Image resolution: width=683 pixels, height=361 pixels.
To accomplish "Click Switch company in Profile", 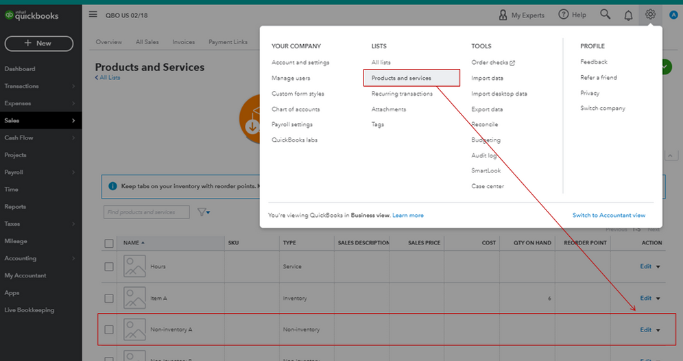I will [x=602, y=108].
